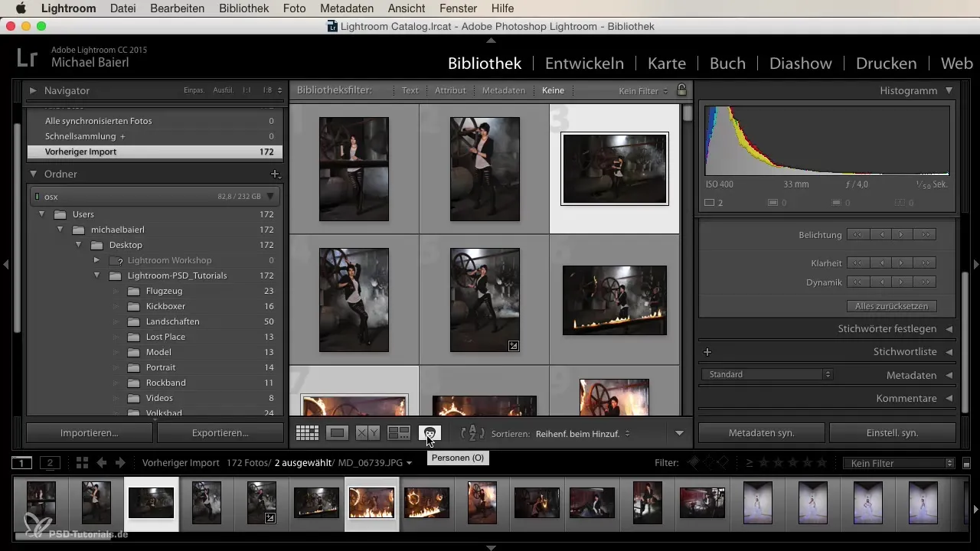Viewport: 980px width, 551px height.
Task: Filter by one star rating
Action: tap(764, 463)
